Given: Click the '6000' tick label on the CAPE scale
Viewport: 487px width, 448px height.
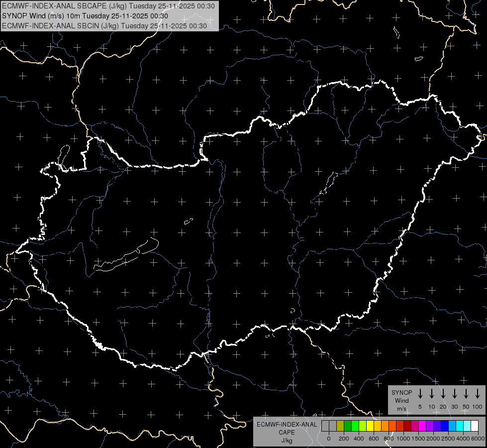Looking at the screenshot, I should (478, 439).
